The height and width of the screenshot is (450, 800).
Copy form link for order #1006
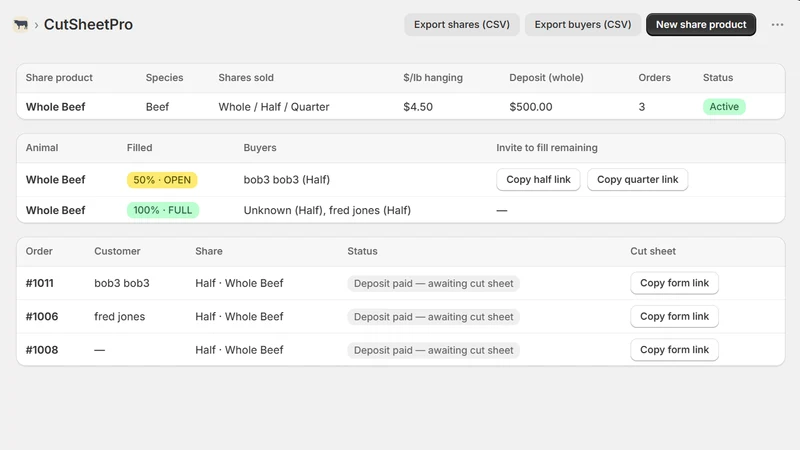[x=674, y=316]
